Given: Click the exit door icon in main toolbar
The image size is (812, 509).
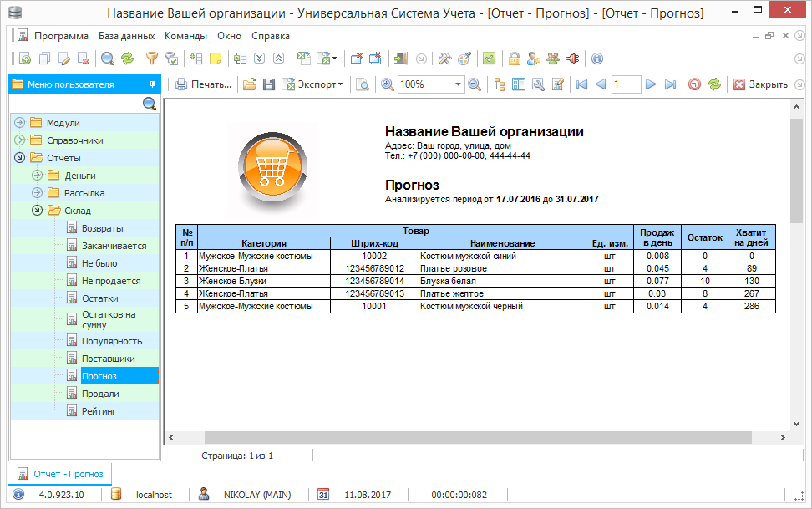Looking at the screenshot, I should click(400, 59).
